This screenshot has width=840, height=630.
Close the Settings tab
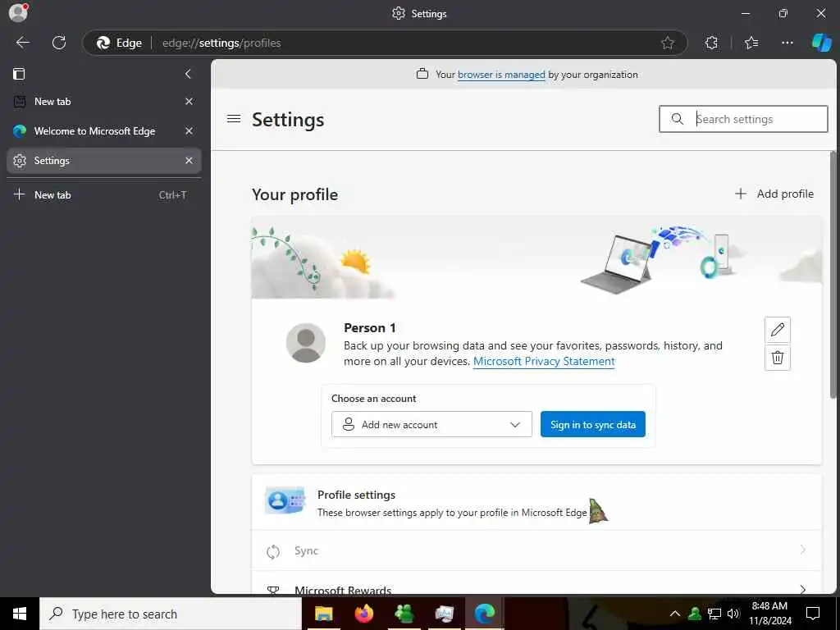point(189,160)
